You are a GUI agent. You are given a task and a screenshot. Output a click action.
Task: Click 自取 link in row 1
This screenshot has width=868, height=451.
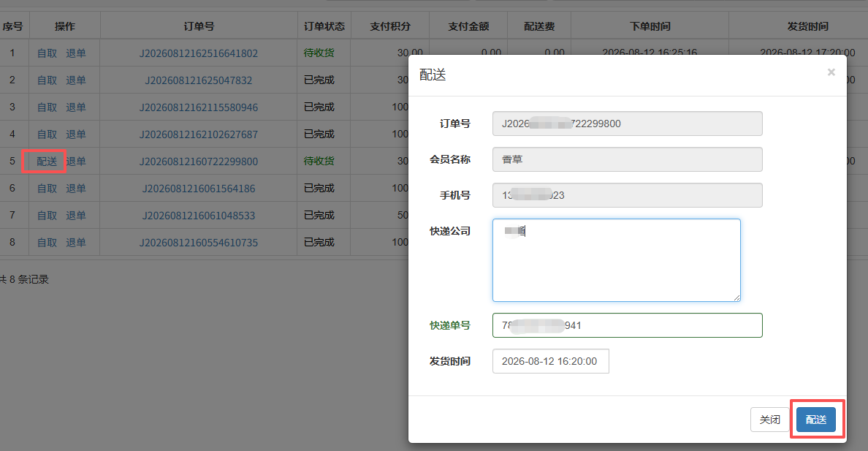coord(47,53)
